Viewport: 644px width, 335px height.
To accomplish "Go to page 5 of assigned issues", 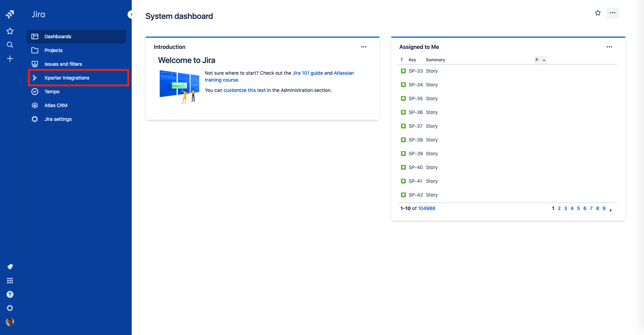I will pyautogui.click(x=578, y=208).
